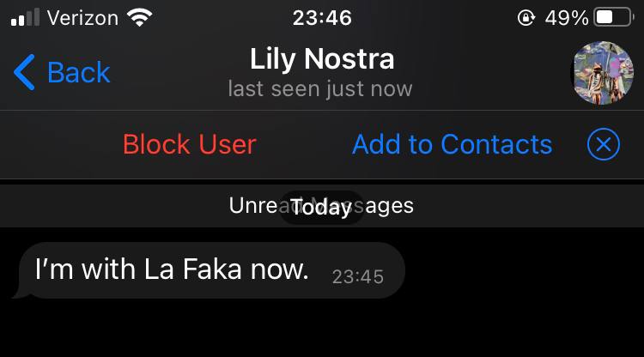Select the 'I'm with La Faka now.' message
This screenshot has height=357, width=644.
(209, 270)
